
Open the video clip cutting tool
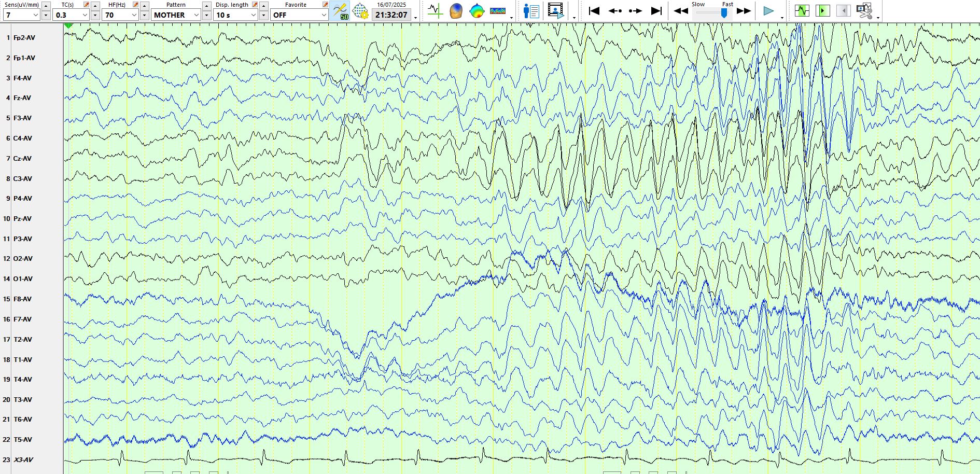point(864,10)
